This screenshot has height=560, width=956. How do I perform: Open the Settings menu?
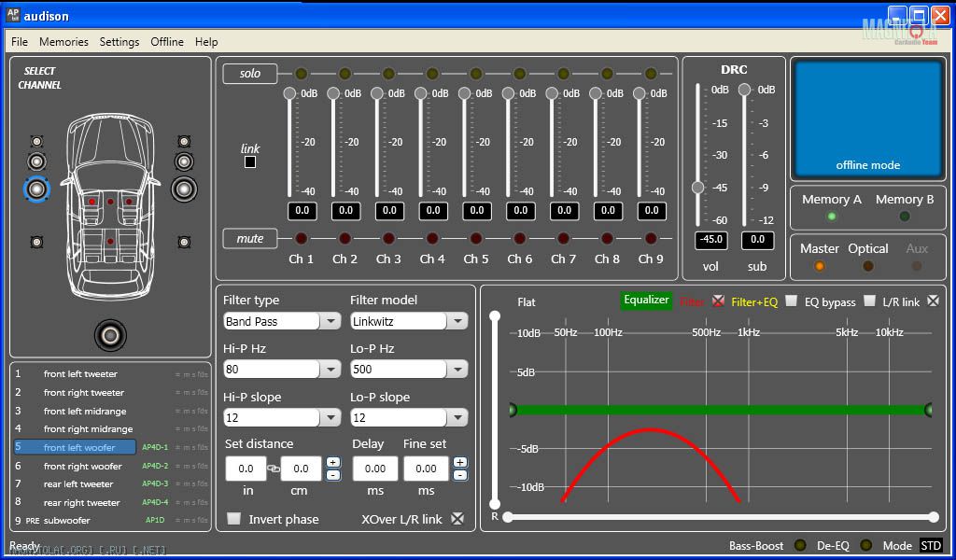(119, 42)
